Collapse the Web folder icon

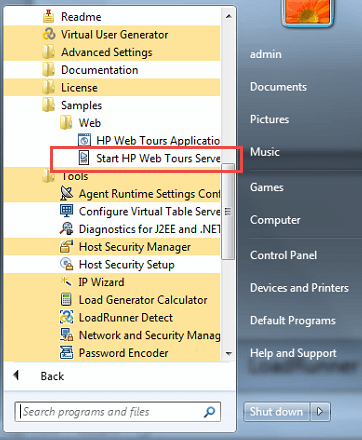point(66,123)
